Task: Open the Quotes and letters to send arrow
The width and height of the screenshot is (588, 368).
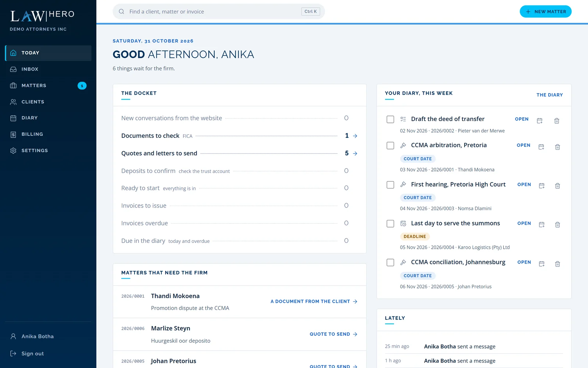Action: tap(355, 153)
